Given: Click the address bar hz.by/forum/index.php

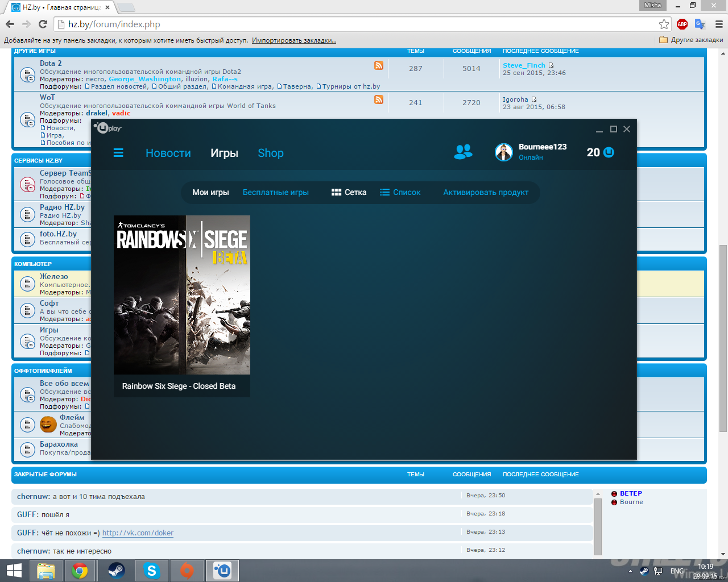Looking at the screenshot, I should tap(362, 24).
